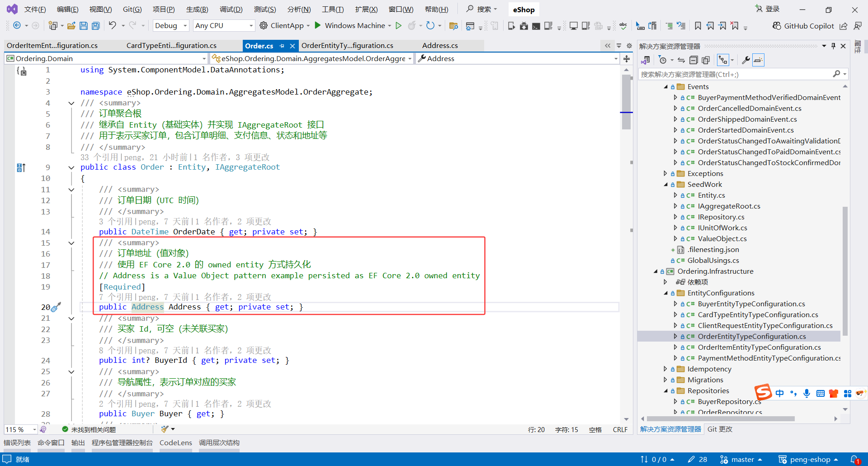Open the Git(G) menu
This screenshot has width=868, height=466.
click(132, 10)
